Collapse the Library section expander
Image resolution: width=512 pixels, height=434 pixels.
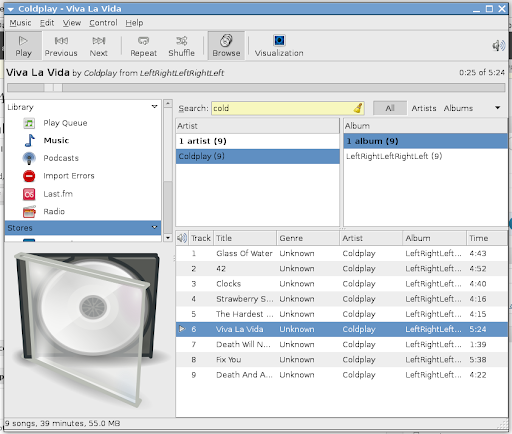[x=154, y=107]
